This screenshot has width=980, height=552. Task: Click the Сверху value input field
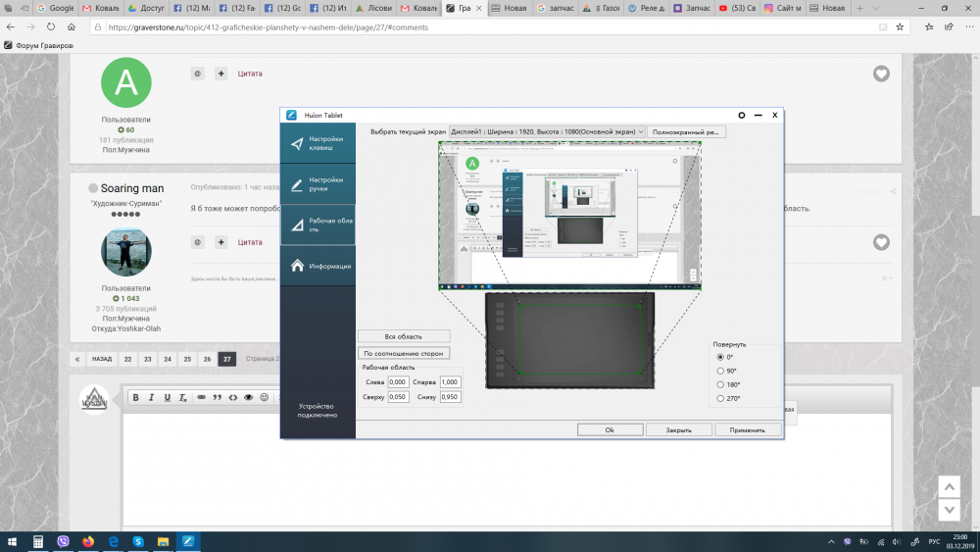point(399,397)
